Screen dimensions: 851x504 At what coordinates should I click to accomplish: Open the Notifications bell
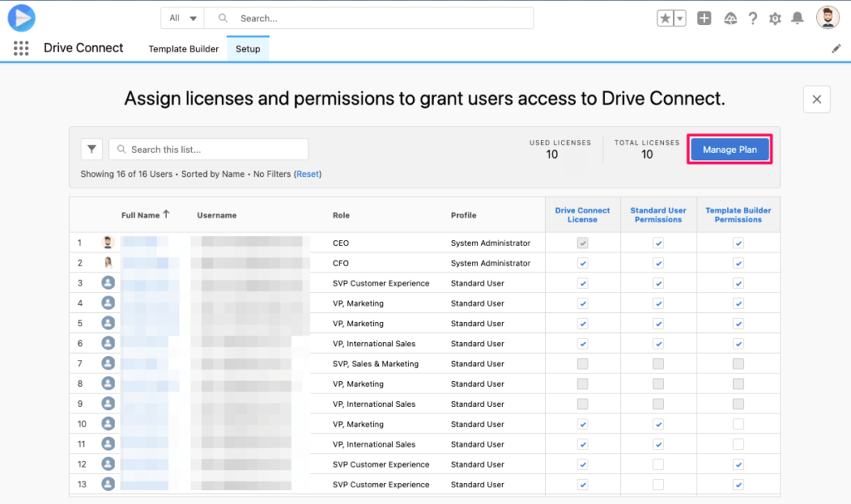tap(797, 18)
